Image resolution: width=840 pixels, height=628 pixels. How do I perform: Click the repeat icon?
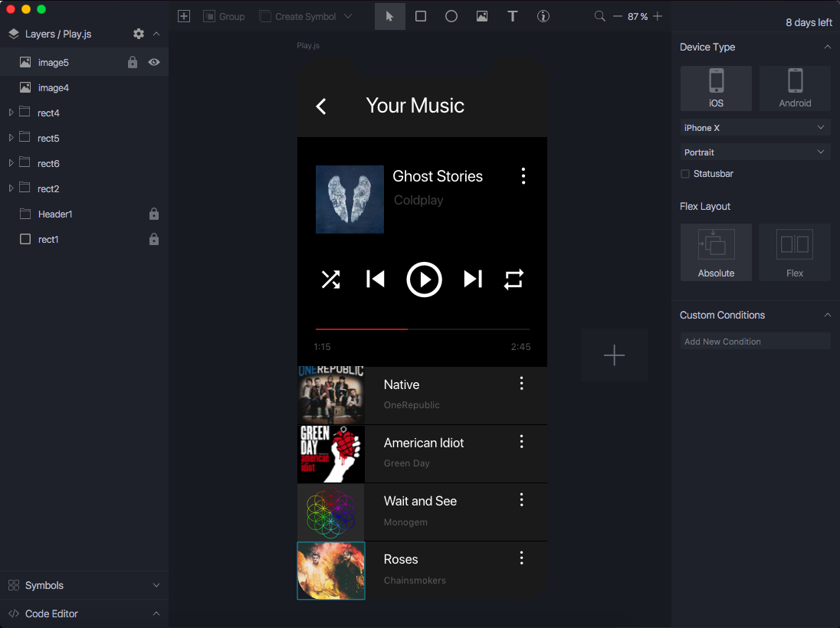[514, 280]
